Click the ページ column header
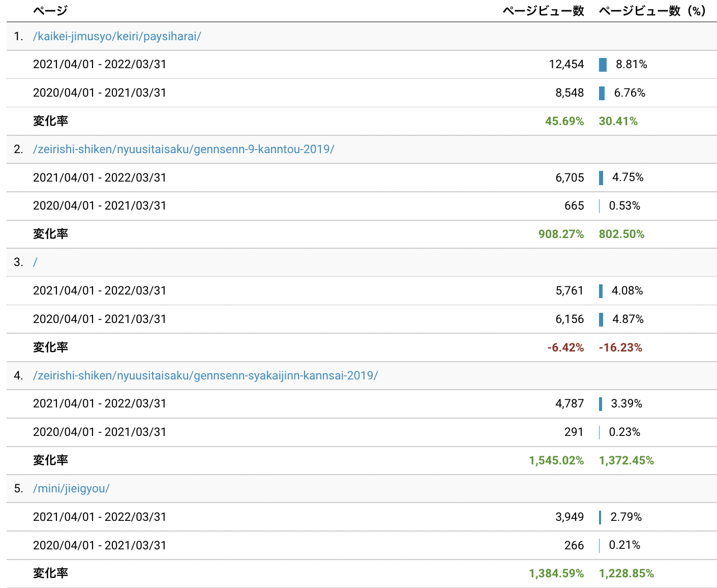Viewport: 717px width, 588px height. [x=50, y=11]
